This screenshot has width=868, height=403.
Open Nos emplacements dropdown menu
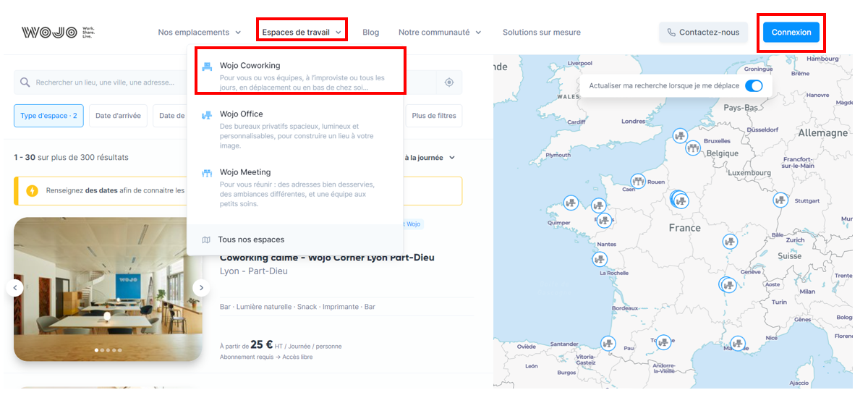pos(200,32)
